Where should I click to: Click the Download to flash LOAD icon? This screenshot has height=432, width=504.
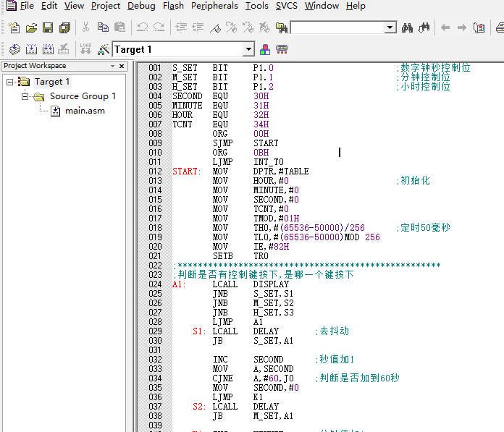coord(85,49)
